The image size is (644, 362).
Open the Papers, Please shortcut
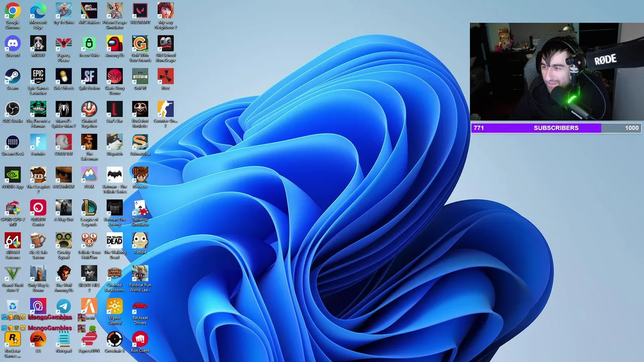point(63,43)
